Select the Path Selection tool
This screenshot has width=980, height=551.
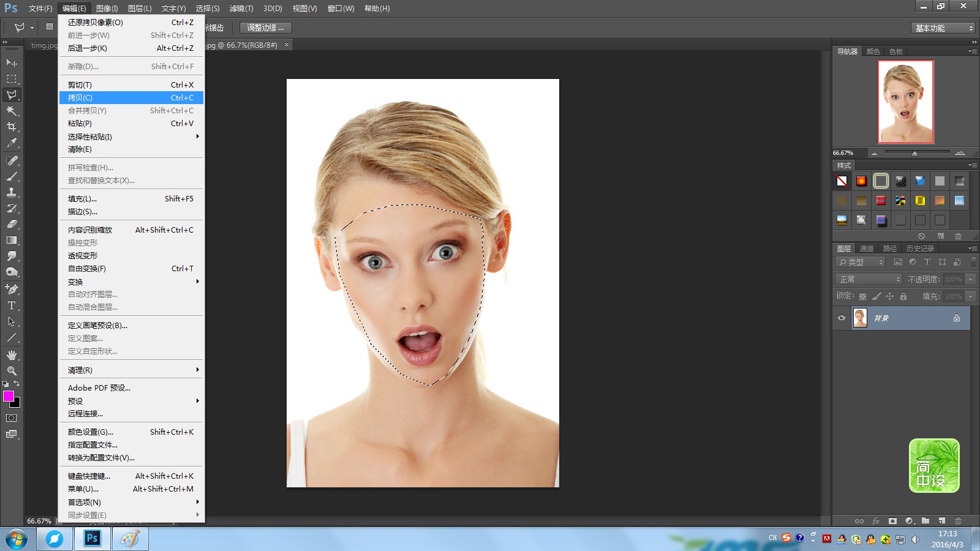point(12,321)
